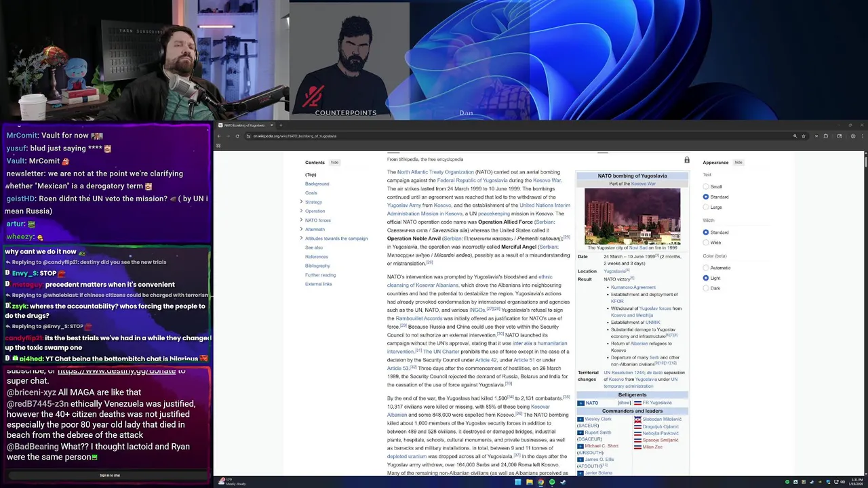This screenshot has height=488, width=868.
Task: Open the UN Charter link
Action: click(x=441, y=351)
